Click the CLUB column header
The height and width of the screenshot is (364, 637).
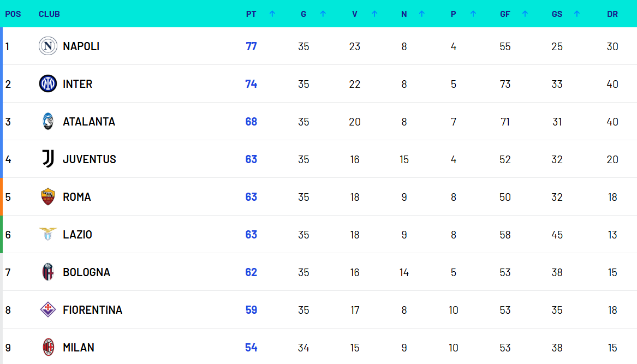49,14
